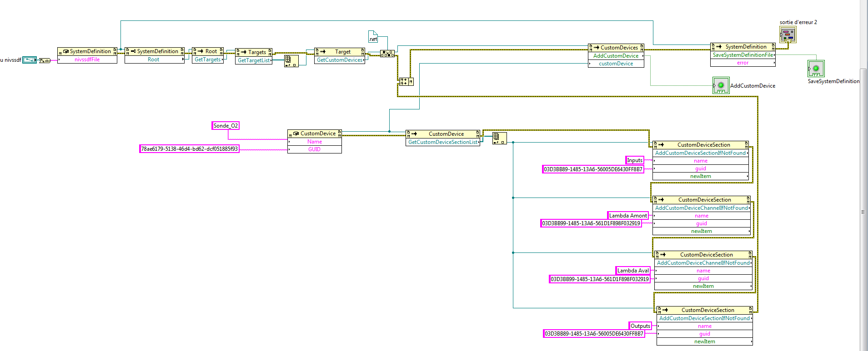The width and height of the screenshot is (868, 351).
Task: Select newItem row of the Lambda Aval node
Action: click(x=703, y=286)
